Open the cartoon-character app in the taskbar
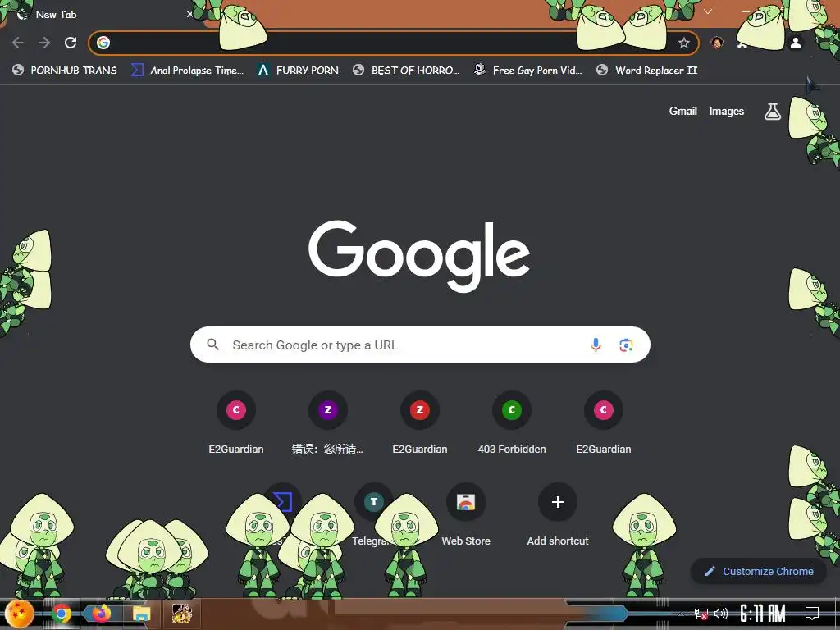 pos(181,614)
